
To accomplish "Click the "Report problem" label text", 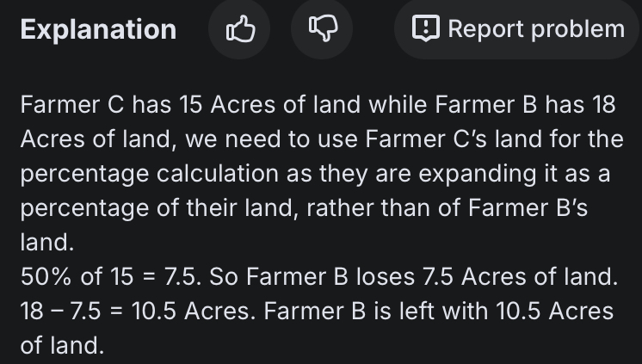I will coord(535,29).
